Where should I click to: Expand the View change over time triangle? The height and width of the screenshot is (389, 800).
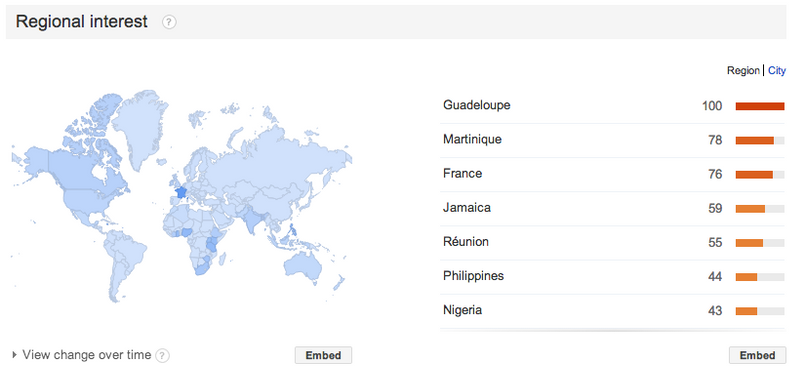[x=14, y=354]
